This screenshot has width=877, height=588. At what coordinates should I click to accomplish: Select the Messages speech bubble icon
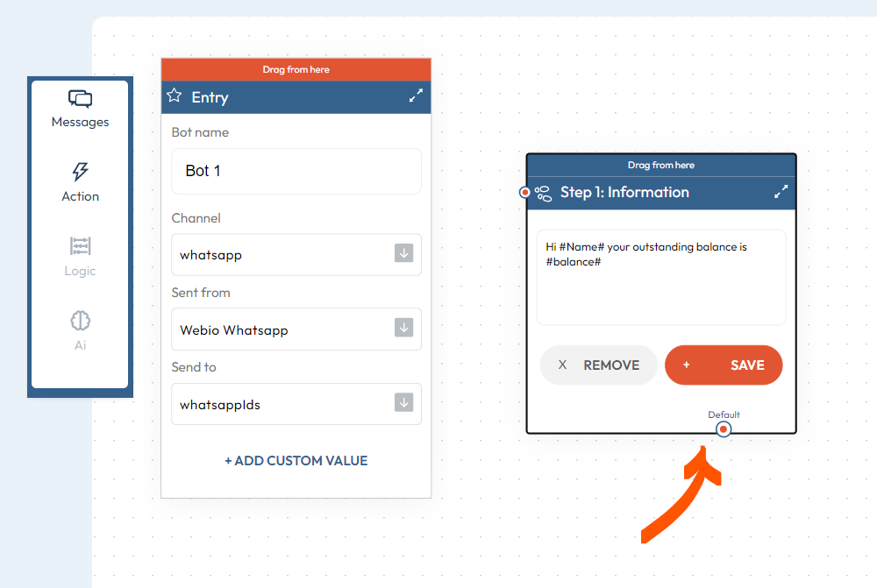coord(80,99)
